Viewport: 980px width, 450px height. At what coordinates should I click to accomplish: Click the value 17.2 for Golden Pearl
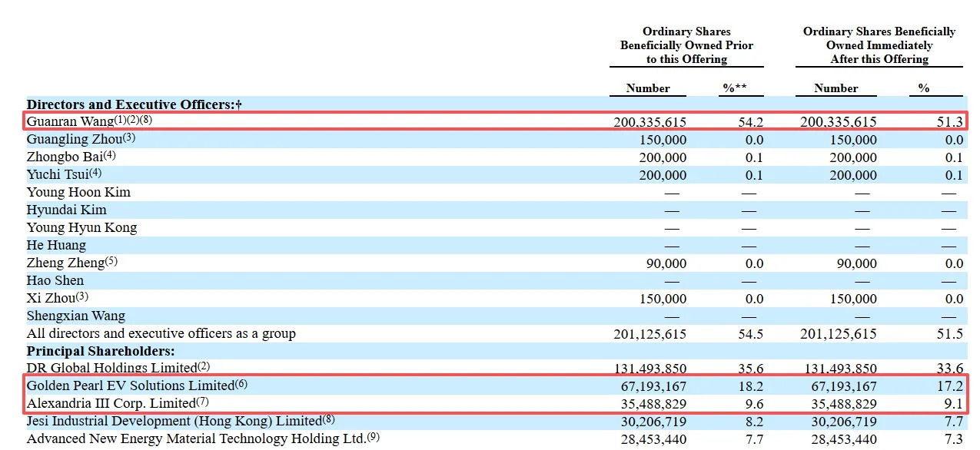pos(951,386)
